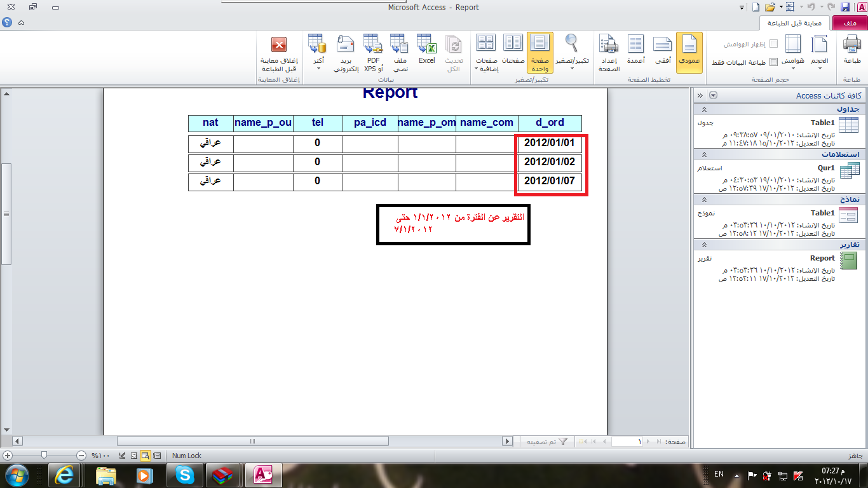Toggle Print Data Only (طباعة البيانات فقط) checkbox
Viewport: 868px width, 488px height.
point(773,62)
